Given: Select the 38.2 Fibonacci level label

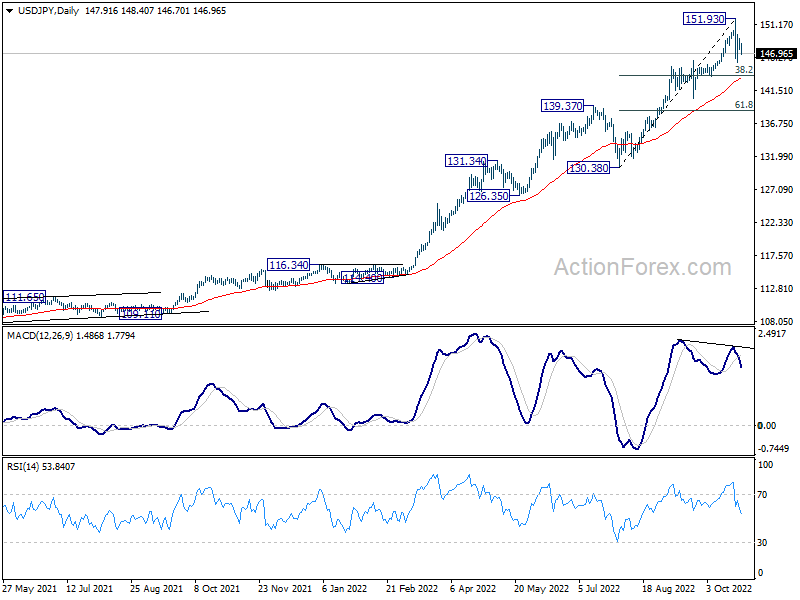Looking at the screenshot, I should click(743, 69).
